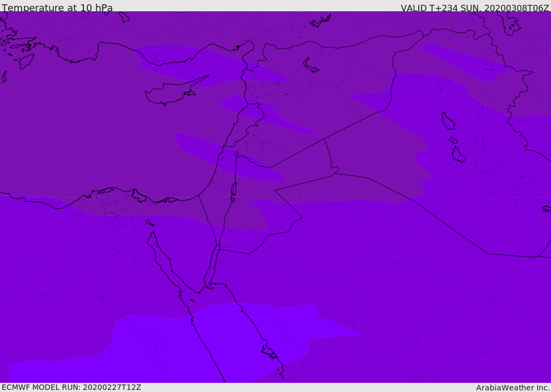This screenshot has width=551, height=392.
Task: Click the Sea of Galilee outline
Action: (237, 155)
